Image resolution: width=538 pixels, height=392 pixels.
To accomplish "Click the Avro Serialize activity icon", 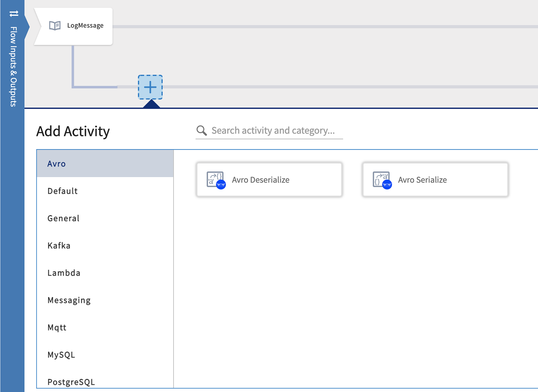I will click(382, 180).
